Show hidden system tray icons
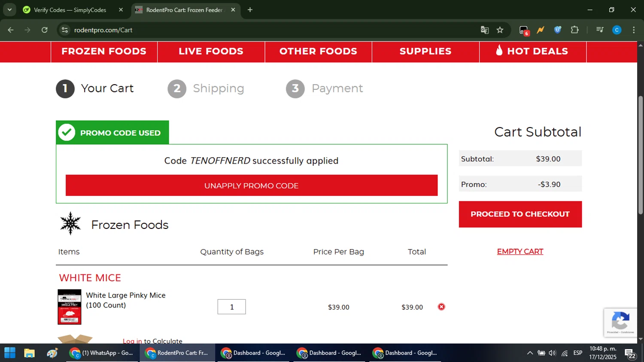 point(530,353)
